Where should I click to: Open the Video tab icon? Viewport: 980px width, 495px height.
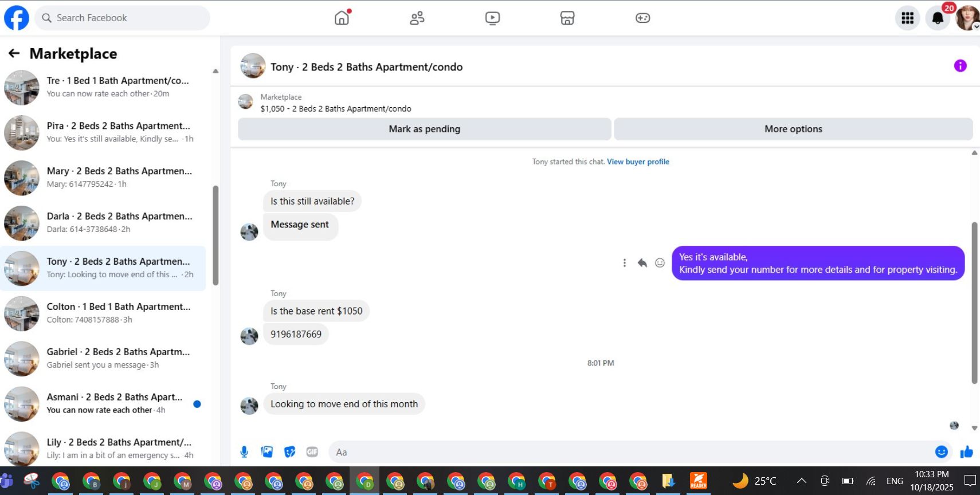point(492,18)
